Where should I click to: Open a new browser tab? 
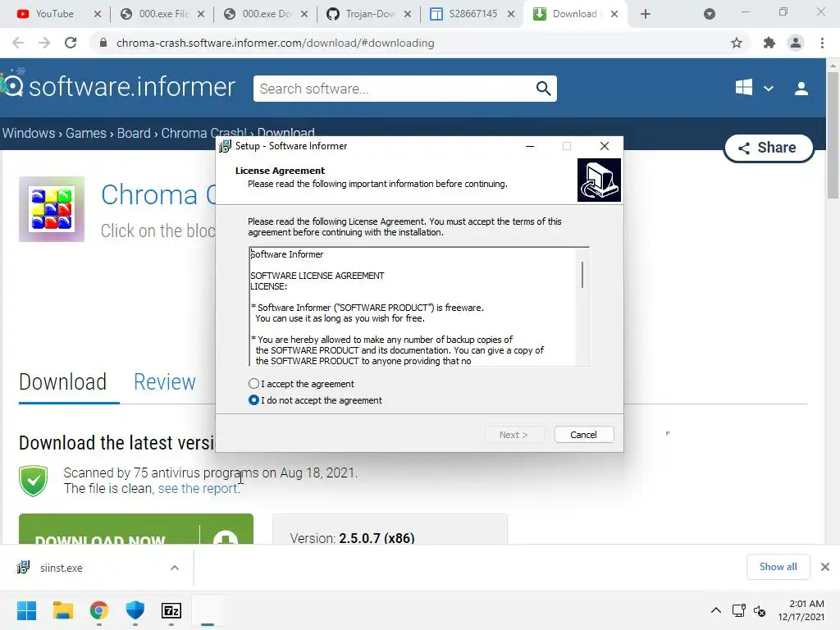click(x=646, y=14)
